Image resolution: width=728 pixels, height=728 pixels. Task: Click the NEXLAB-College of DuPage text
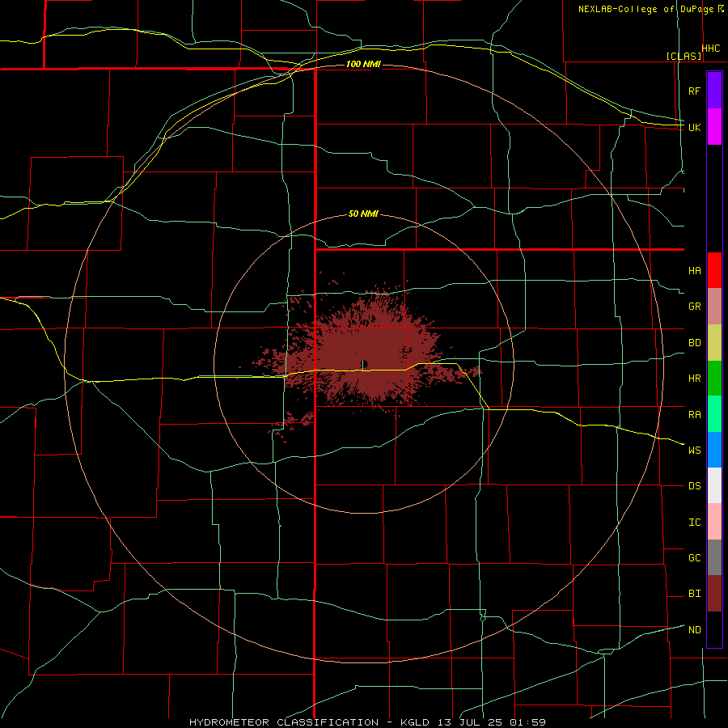[647, 9]
